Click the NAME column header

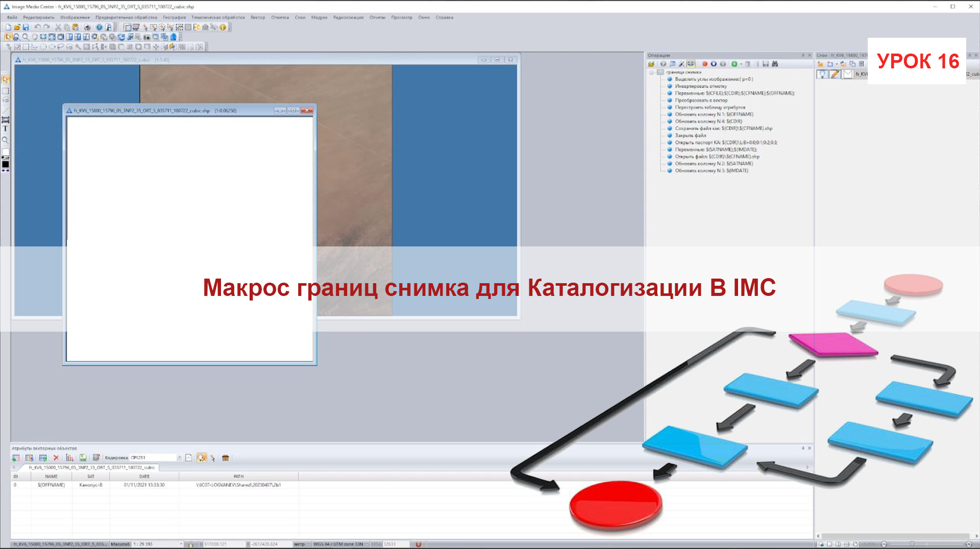(x=51, y=477)
